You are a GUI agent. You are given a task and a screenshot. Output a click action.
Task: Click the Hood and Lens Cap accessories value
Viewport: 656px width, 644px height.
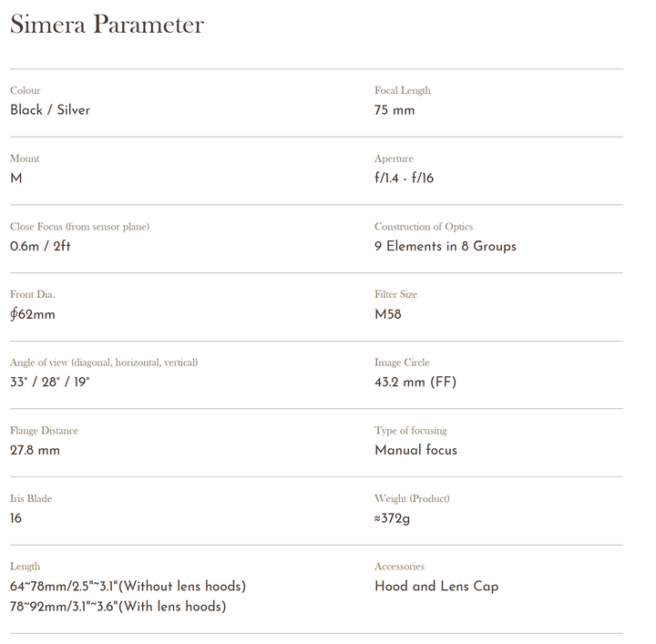coord(436,587)
